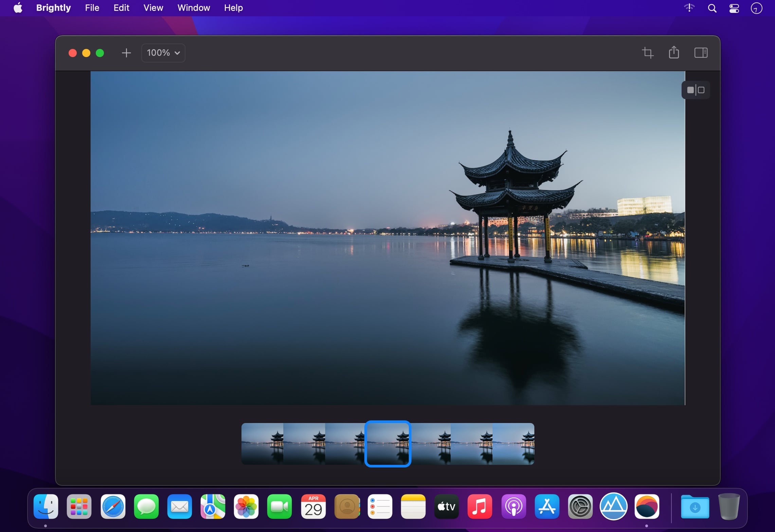Viewport: 775px width, 532px height.
Task: Launch Photos app from the Dock
Action: click(246, 507)
